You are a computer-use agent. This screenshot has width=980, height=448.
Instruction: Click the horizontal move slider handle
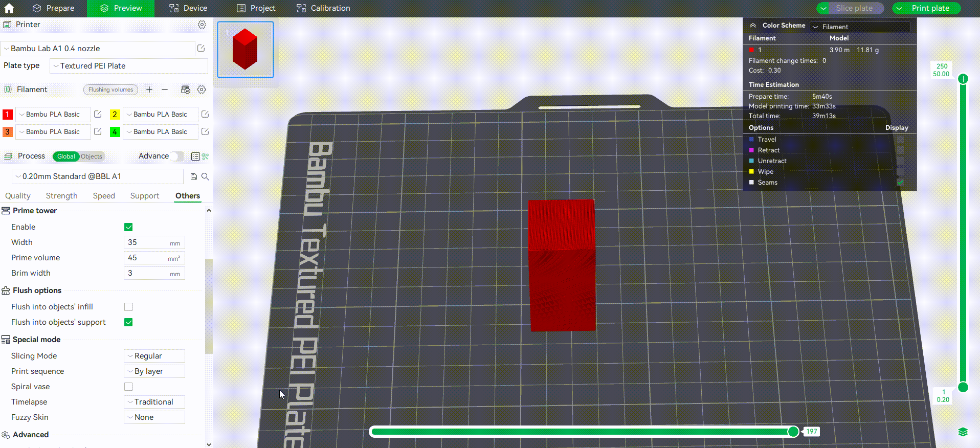793,432
